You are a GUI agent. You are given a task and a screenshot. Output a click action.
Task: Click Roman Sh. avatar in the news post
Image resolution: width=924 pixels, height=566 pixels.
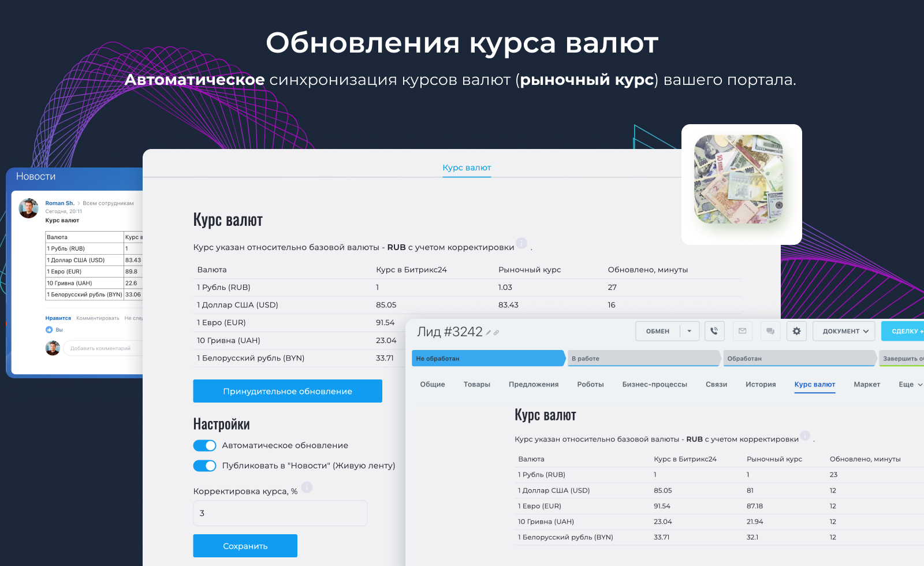point(28,208)
